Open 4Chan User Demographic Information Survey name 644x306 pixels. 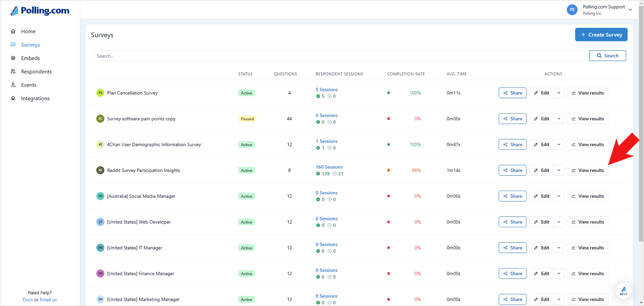coord(154,145)
